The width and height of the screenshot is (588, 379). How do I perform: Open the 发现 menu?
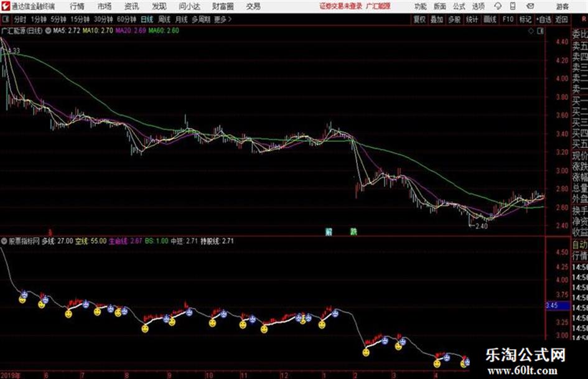coord(159,6)
